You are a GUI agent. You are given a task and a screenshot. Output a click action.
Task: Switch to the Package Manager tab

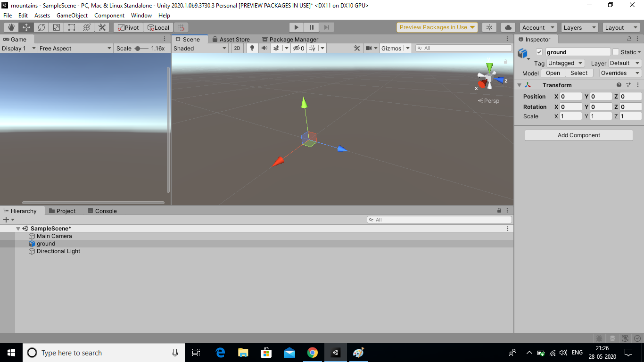tap(290, 39)
